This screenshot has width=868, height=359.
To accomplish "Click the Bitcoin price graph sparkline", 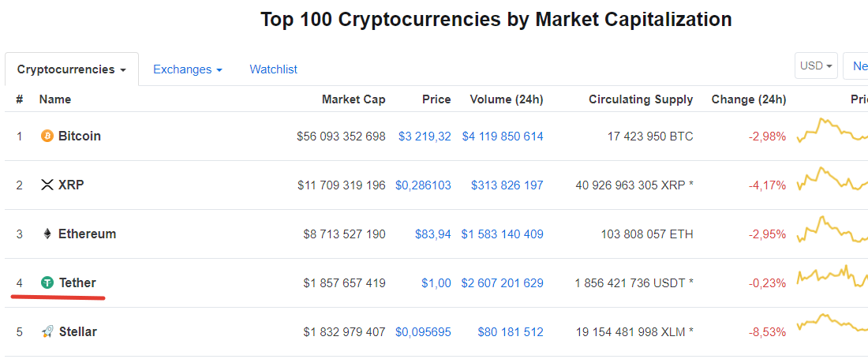I will 832,130.
